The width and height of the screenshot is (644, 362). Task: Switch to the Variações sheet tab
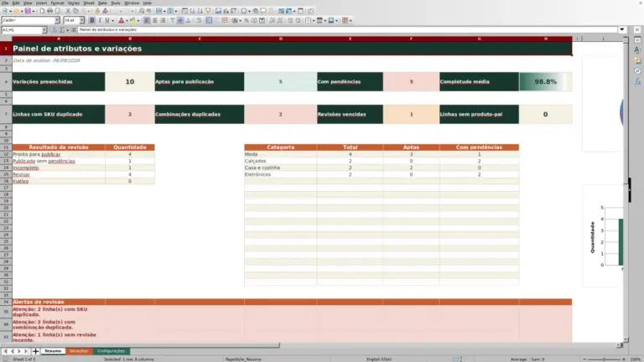[79, 351]
